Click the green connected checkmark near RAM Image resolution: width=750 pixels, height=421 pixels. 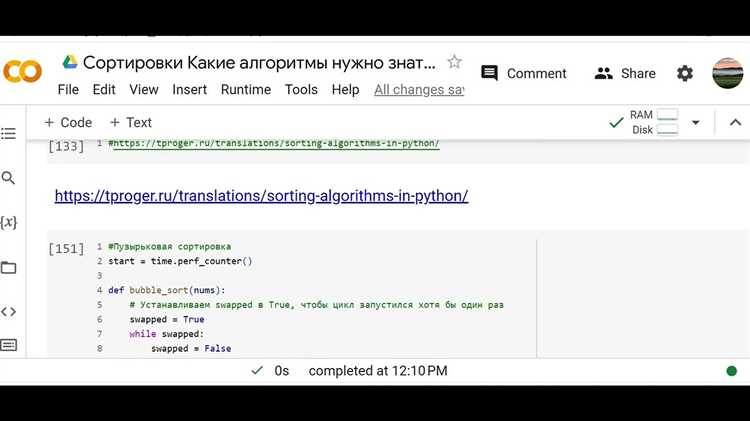coord(616,122)
